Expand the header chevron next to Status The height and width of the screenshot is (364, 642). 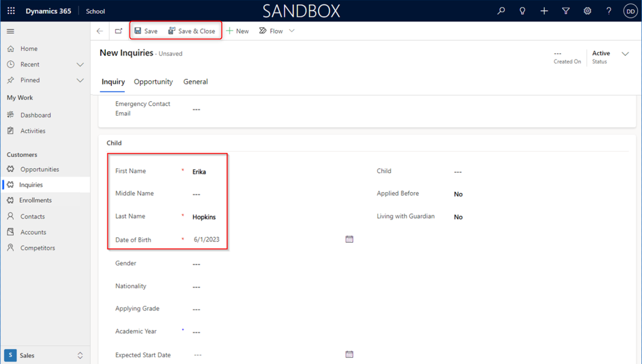click(625, 54)
